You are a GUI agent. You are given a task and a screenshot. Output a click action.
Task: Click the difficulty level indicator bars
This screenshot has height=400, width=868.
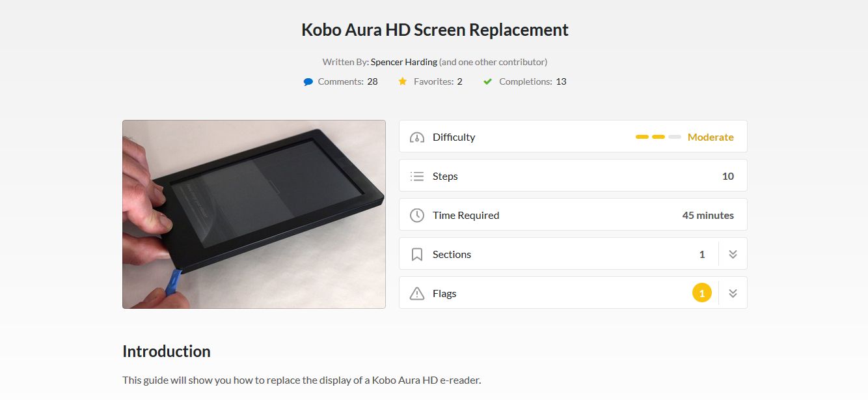[x=657, y=137]
